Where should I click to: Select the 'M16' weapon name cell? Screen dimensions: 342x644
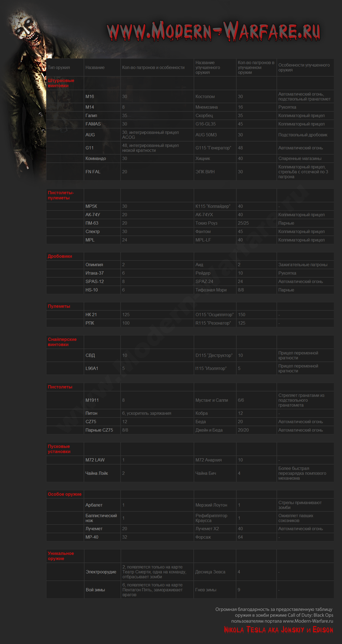click(102, 96)
